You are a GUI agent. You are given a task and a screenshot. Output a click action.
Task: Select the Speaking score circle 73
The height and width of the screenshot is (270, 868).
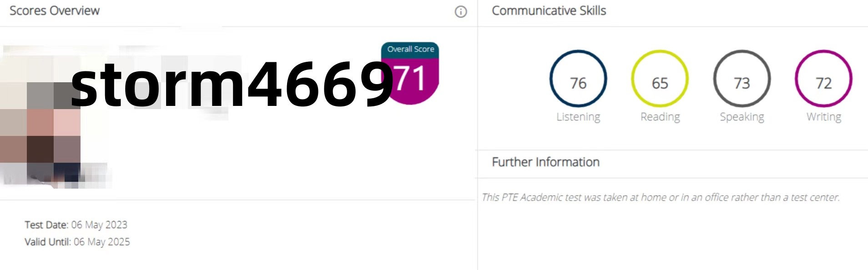[x=742, y=79]
